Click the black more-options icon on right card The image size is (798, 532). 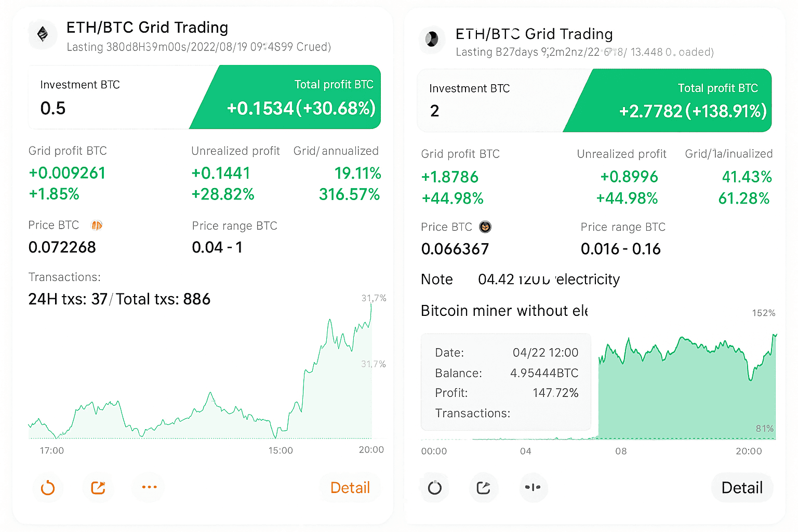pos(533,487)
